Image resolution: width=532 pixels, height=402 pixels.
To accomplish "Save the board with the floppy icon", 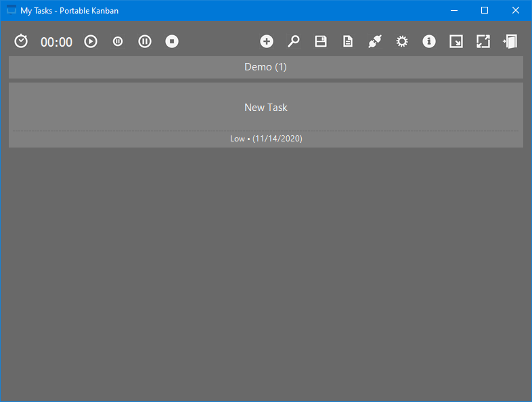I will (x=321, y=41).
